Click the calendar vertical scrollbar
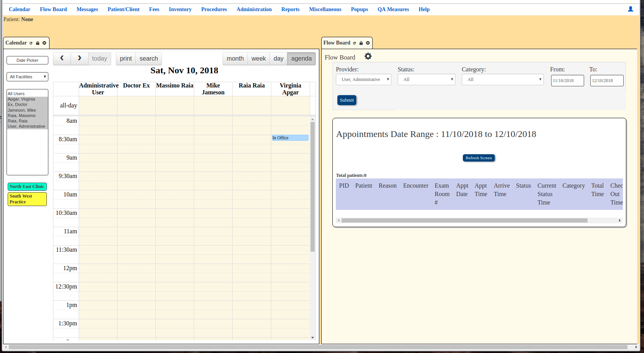 pos(312,187)
